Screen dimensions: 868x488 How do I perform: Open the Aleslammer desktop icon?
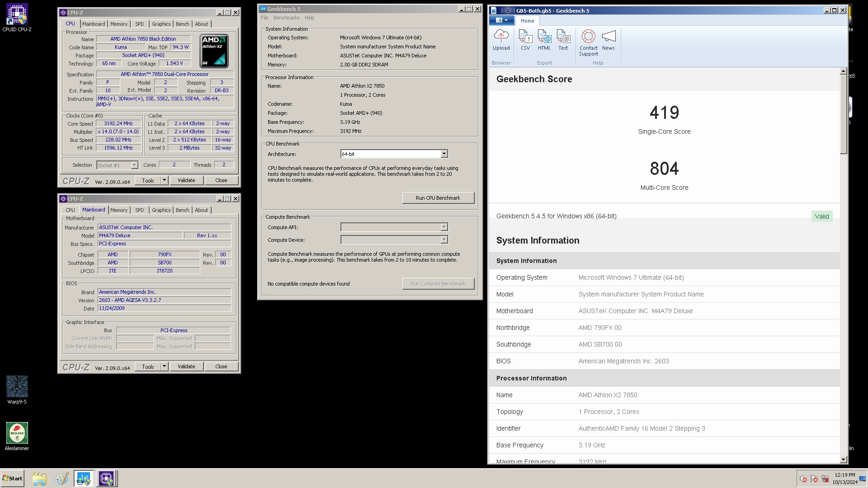[17, 436]
